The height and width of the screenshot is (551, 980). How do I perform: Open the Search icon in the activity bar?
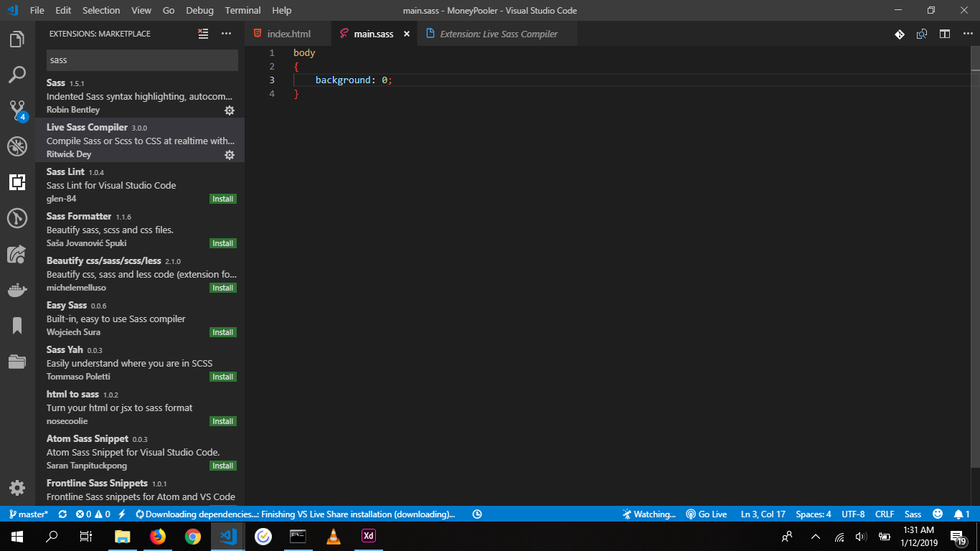(x=17, y=75)
